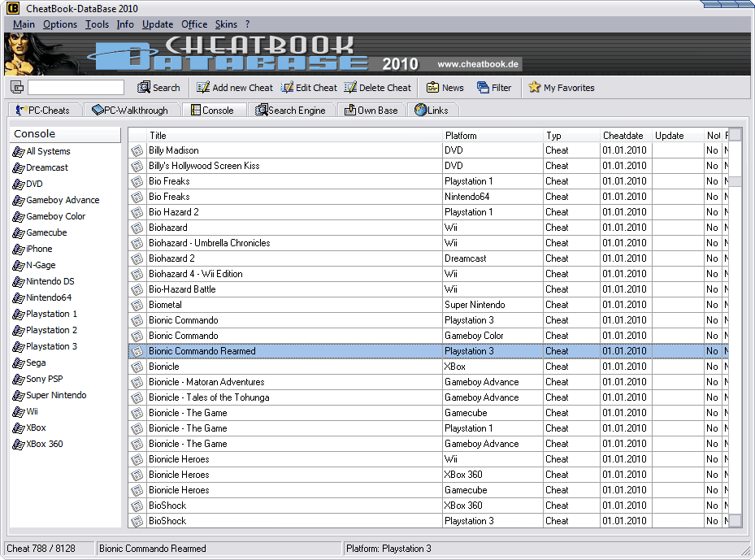Viewport: 755px width, 560px height.
Task: Select All Systems in Console list
Action: click(x=41, y=151)
